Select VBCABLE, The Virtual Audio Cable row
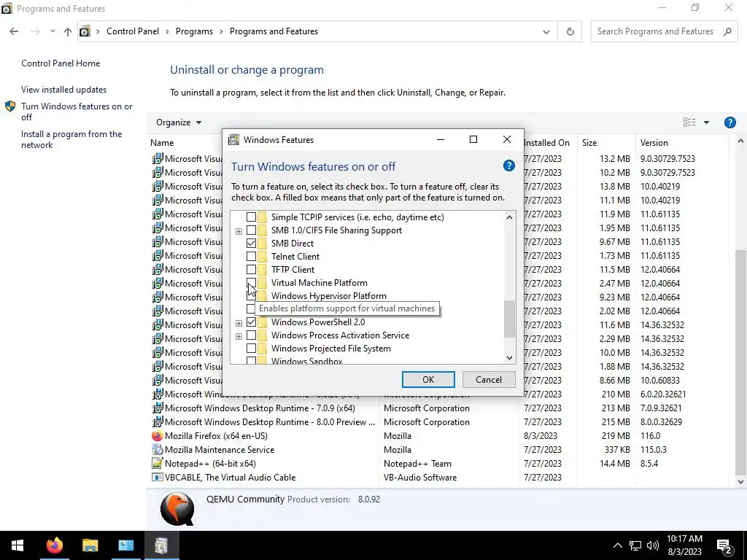Viewport: 747px width, 560px height. coord(438,477)
